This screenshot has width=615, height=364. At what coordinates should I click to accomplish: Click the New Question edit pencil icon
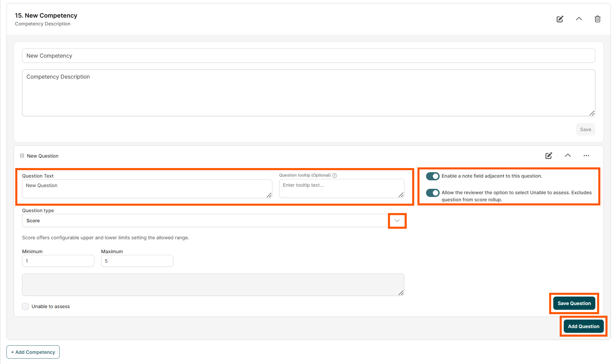[x=549, y=156]
